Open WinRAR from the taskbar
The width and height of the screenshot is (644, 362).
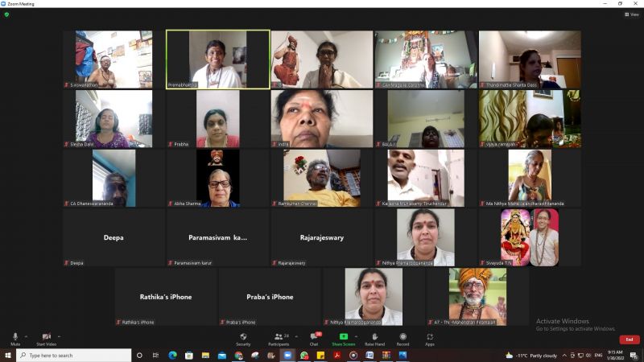pos(386,356)
